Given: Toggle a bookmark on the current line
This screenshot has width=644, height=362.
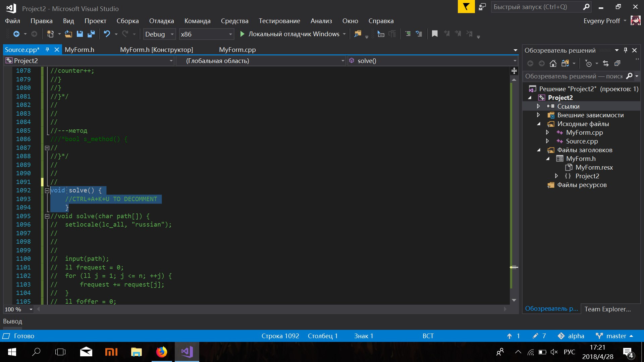Looking at the screenshot, I should 435,34.
